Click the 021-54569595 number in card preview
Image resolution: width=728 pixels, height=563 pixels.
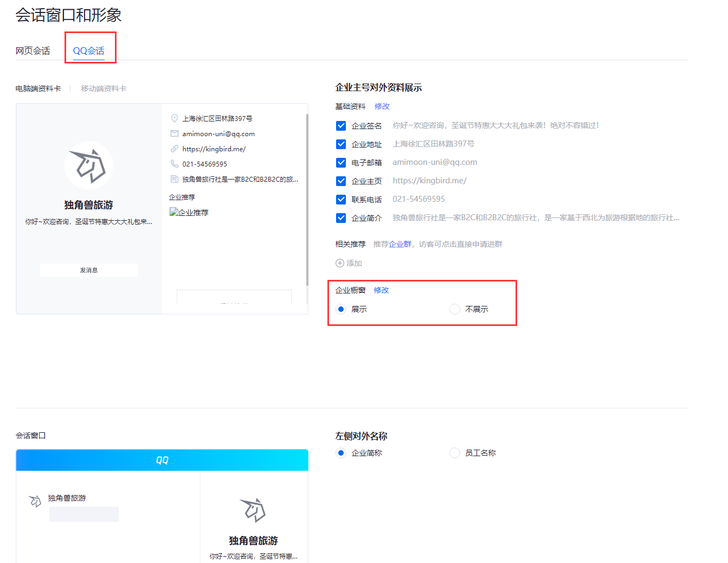tap(205, 164)
